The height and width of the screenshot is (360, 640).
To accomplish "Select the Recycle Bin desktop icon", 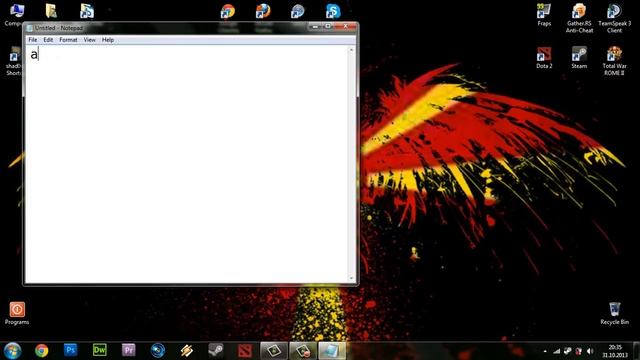I will tap(614, 313).
